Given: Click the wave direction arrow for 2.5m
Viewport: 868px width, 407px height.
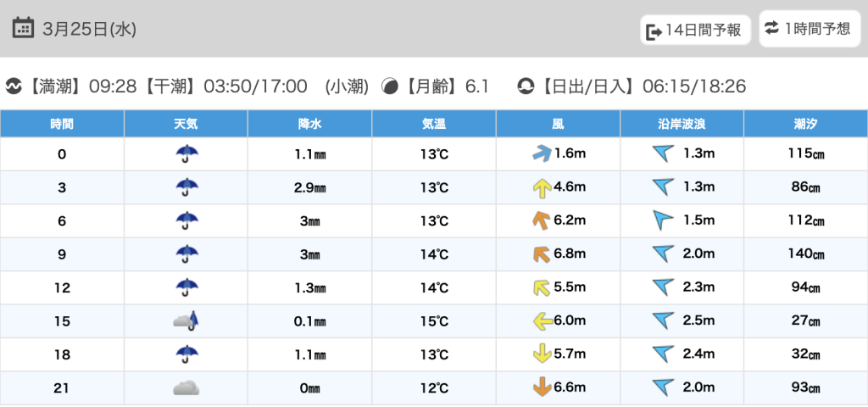Looking at the screenshot, I should pyautogui.click(x=662, y=321).
